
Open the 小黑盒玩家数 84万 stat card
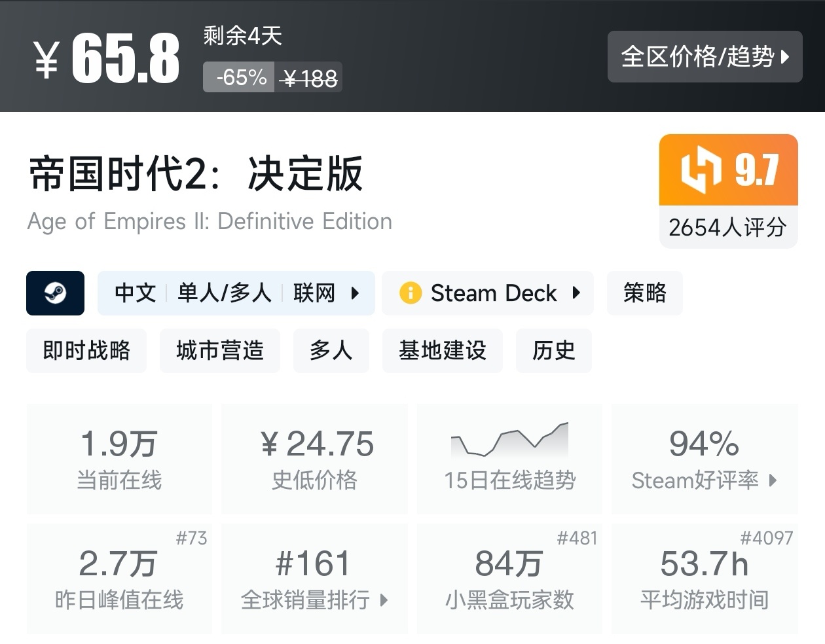point(509,579)
